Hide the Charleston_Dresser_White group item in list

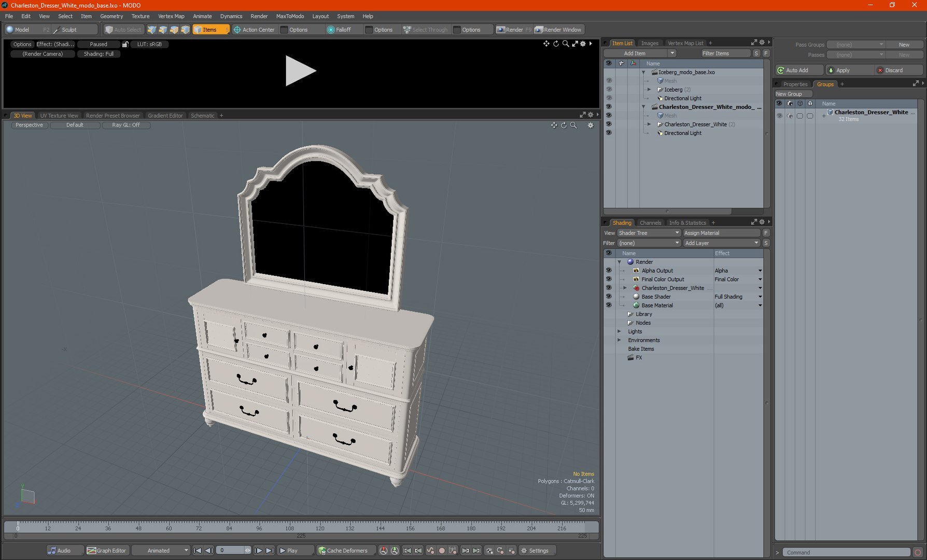click(x=609, y=124)
